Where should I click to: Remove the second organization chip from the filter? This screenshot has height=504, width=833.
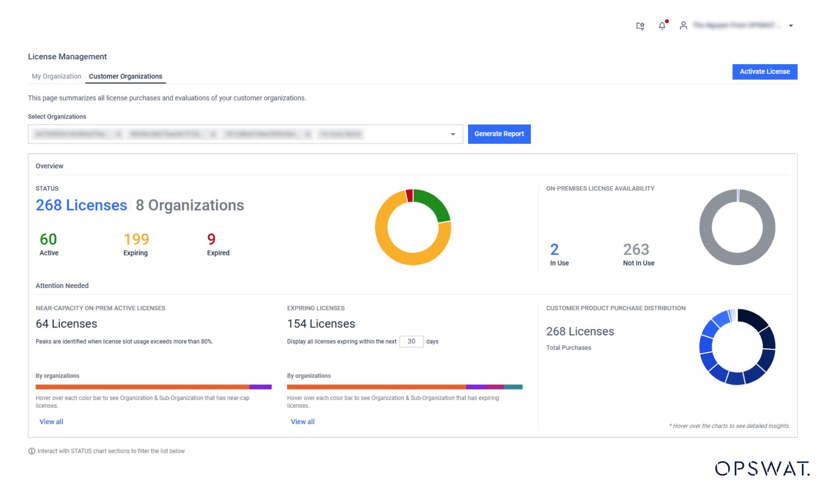click(x=212, y=134)
